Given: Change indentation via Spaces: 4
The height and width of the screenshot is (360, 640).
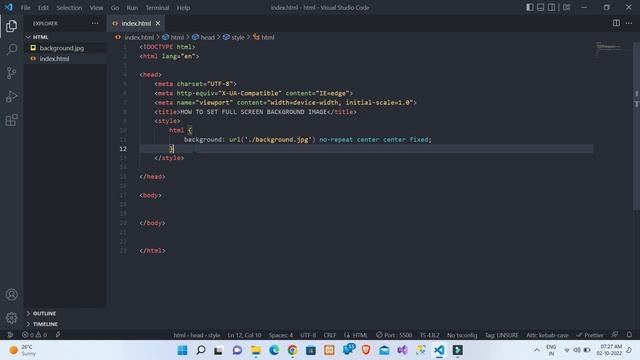Looking at the screenshot, I should (x=280, y=335).
